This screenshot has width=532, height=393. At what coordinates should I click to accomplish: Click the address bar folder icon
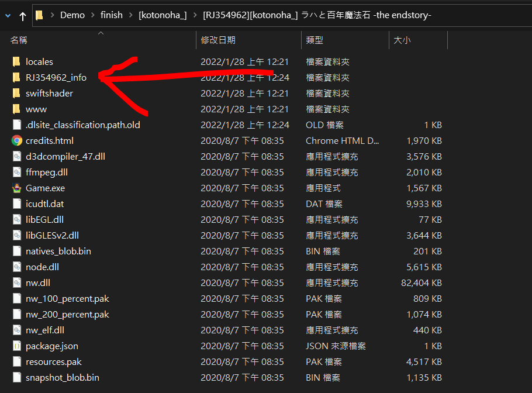tap(39, 15)
